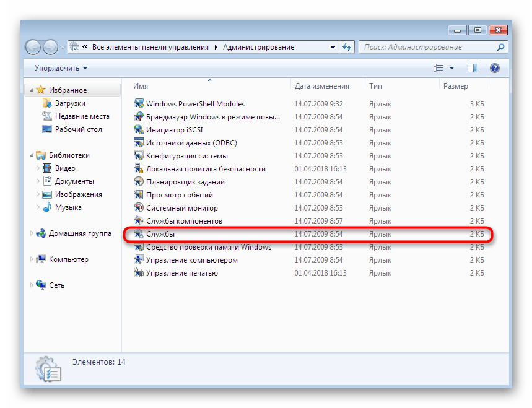Screen dimensions: 532x408
Task: Open the view options dropdown arrow
Action: click(x=451, y=68)
